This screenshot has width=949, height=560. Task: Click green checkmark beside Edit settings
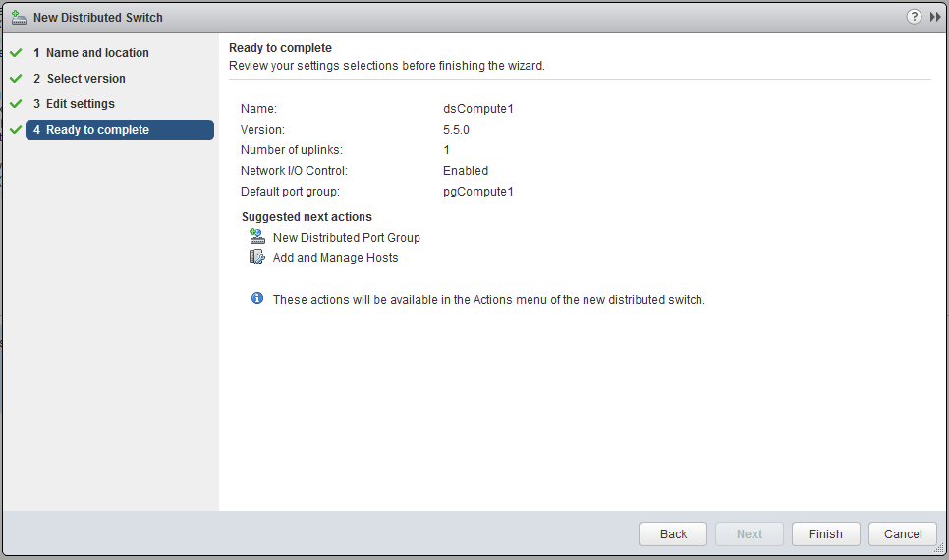pos(15,104)
